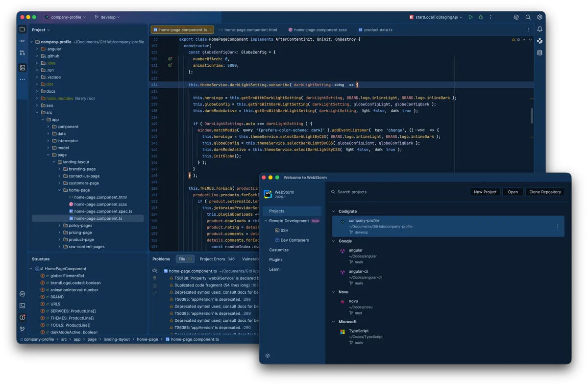Collapse the Codigrate project group
Image resolution: width=588 pixels, height=386 pixels.
tap(334, 211)
